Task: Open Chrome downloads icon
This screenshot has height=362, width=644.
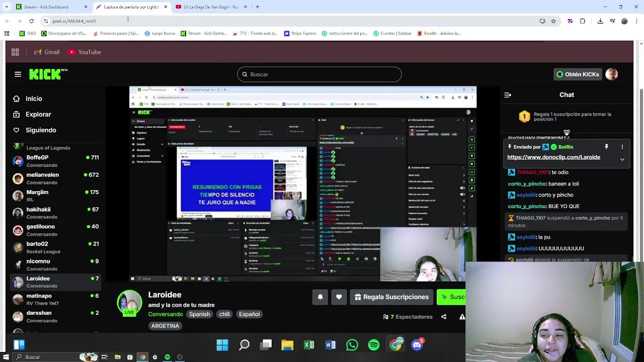Action: tap(600, 21)
